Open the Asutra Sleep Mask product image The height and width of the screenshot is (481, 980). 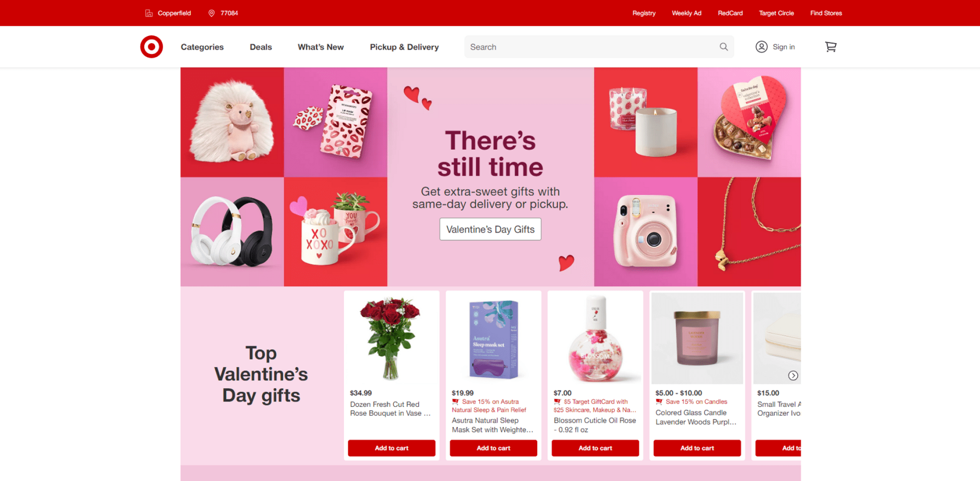pos(493,339)
